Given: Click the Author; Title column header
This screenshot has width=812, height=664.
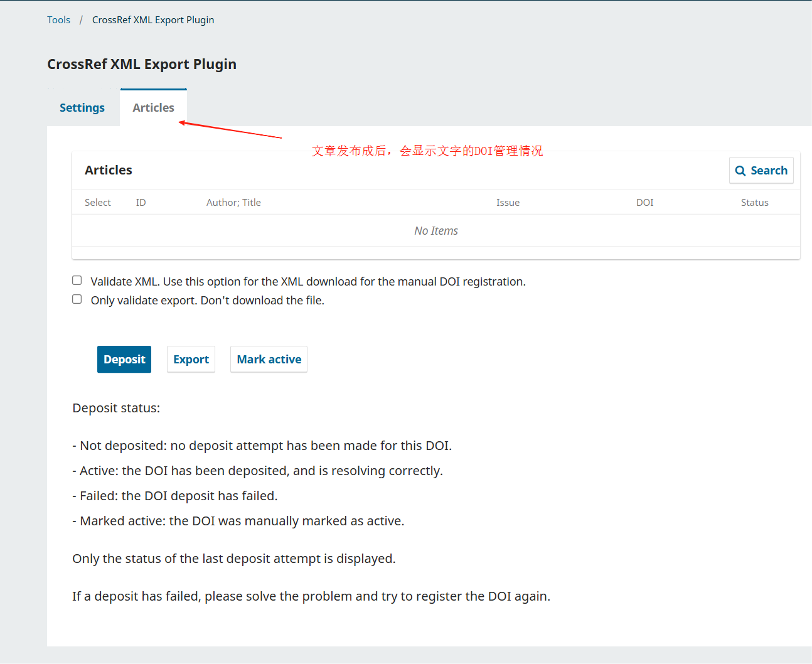Looking at the screenshot, I should point(233,202).
